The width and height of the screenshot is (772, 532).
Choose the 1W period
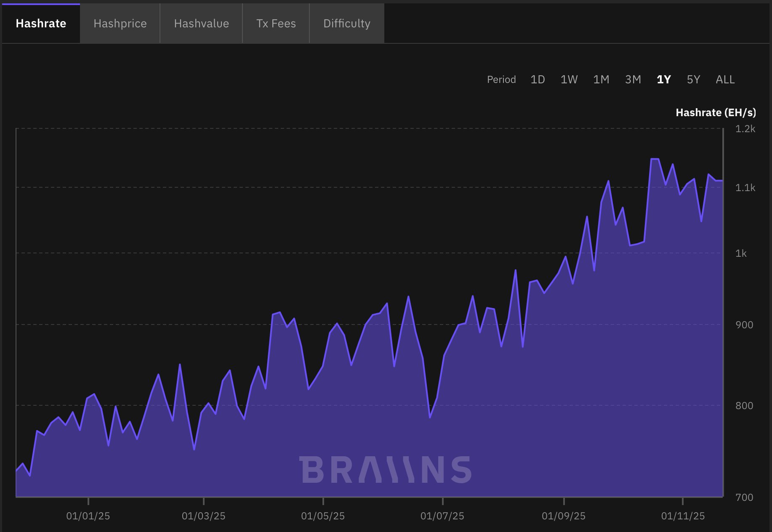pyautogui.click(x=569, y=80)
